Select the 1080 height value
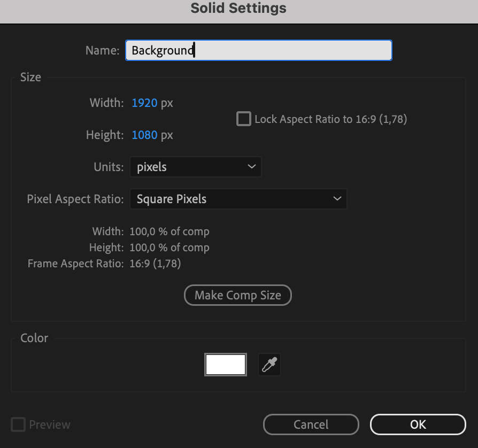The image size is (478, 448). (x=144, y=135)
